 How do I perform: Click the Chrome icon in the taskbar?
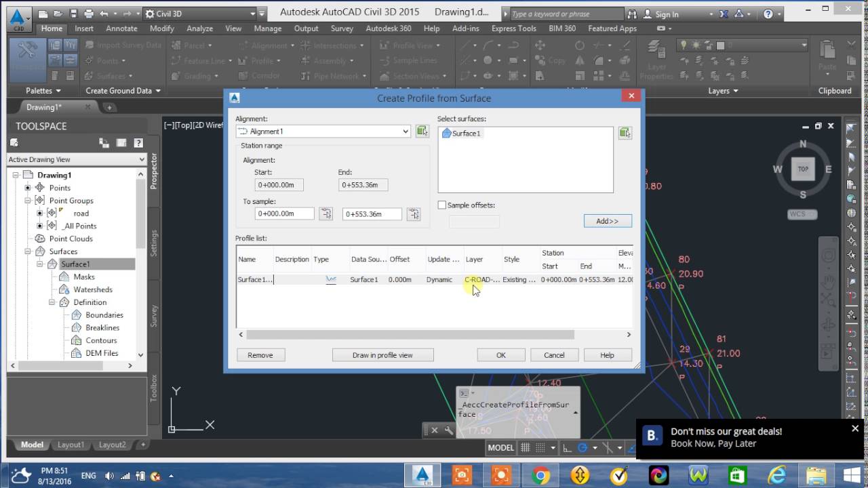click(x=540, y=475)
